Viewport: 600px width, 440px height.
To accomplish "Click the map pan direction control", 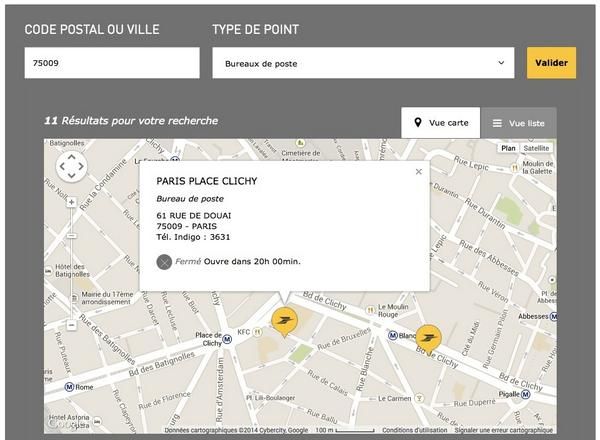I will tap(72, 166).
